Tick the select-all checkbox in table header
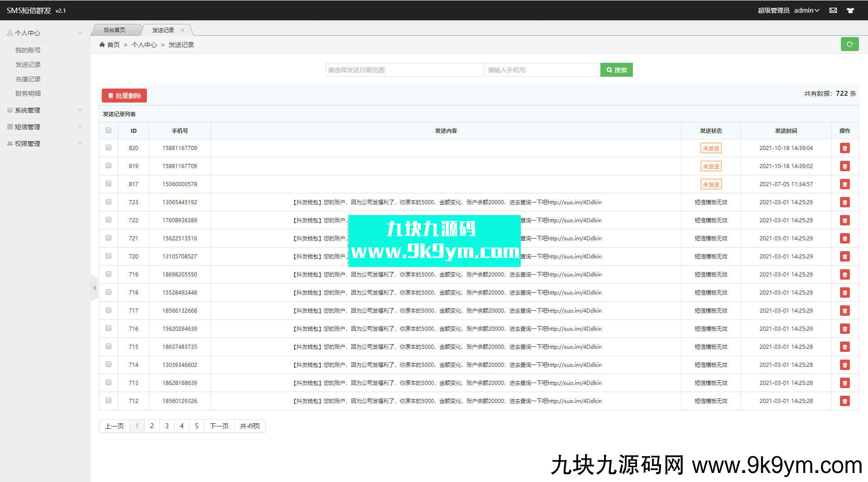 point(108,131)
